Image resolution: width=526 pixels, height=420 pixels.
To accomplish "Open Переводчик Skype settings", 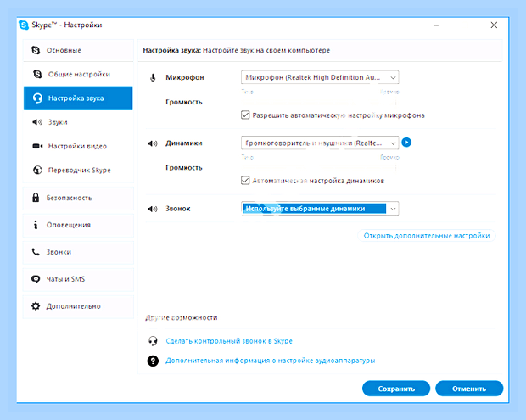I will tap(78, 170).
